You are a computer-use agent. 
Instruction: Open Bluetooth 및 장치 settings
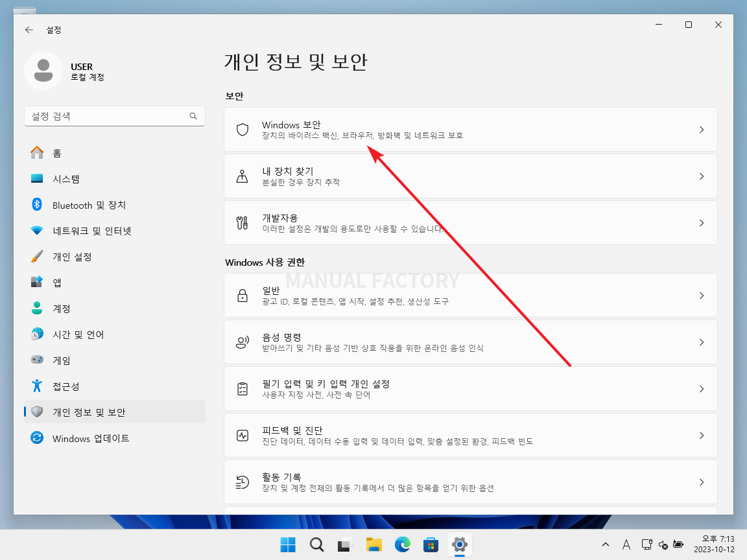click(114, 205)
